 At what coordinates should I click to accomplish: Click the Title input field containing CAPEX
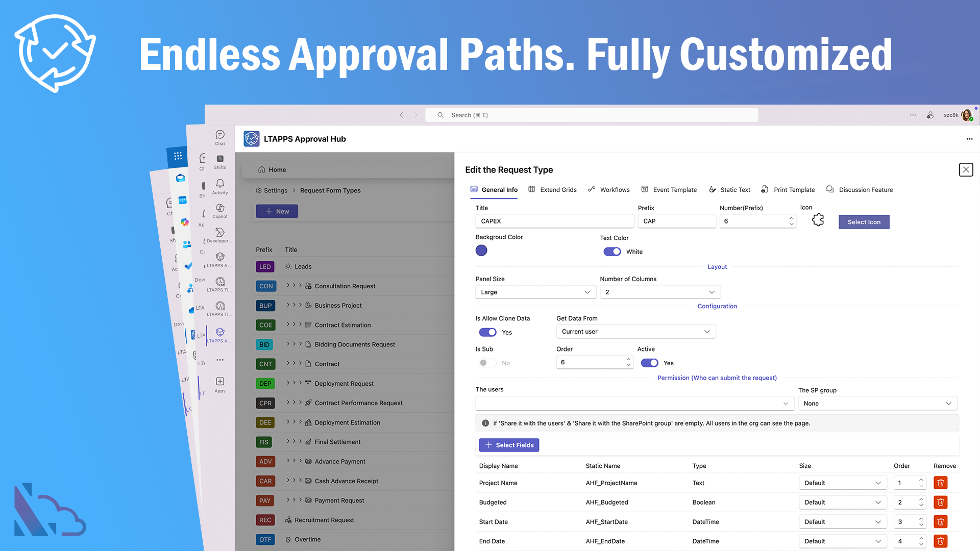(x=554, y=221)
